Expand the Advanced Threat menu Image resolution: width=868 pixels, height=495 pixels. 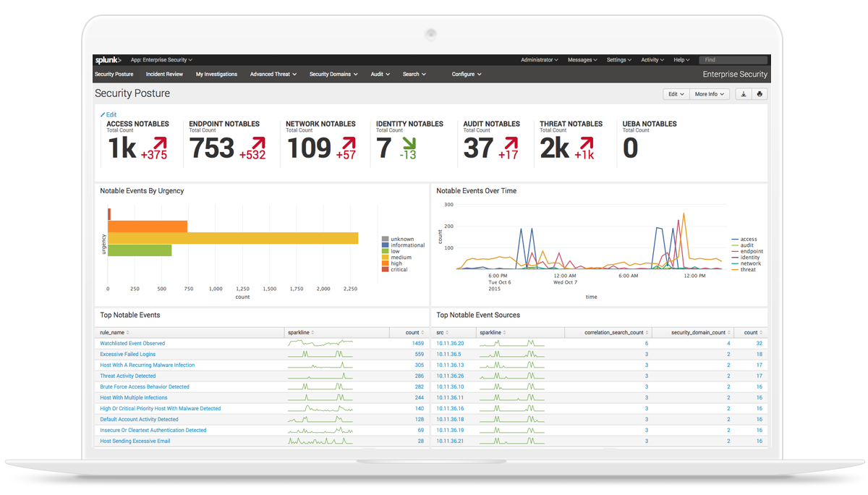pyautogui.click(x=273, y=74)
